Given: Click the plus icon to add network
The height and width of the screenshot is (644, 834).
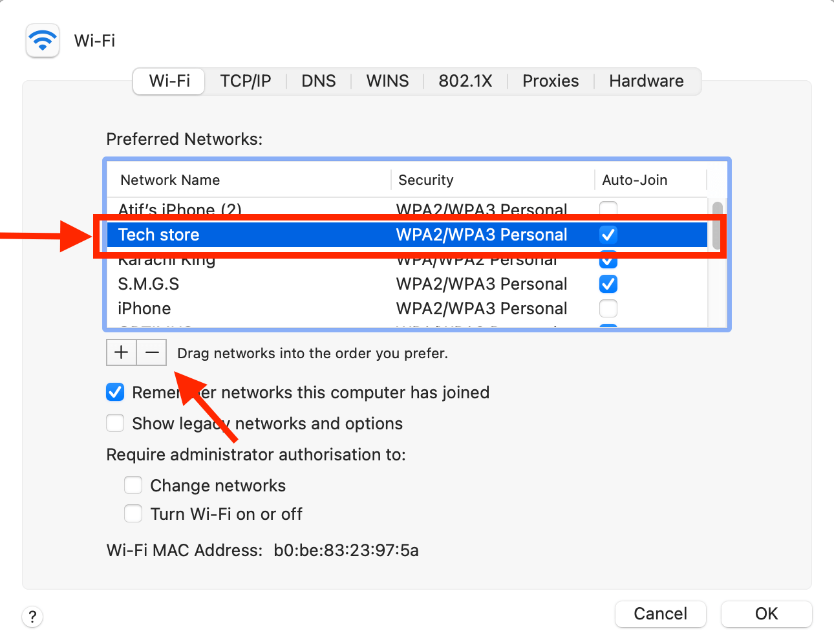Looking at the screenshot, I should (x=121, y=352).
